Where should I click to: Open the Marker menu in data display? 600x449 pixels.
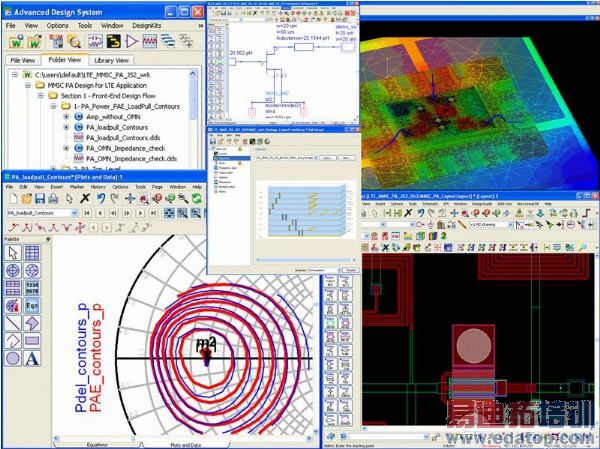(x=77, y=187)
